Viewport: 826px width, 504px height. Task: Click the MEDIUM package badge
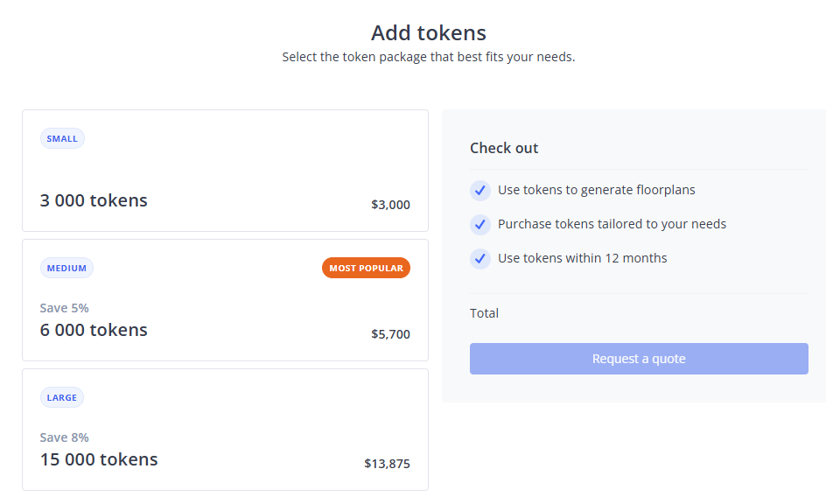[66, 268]
